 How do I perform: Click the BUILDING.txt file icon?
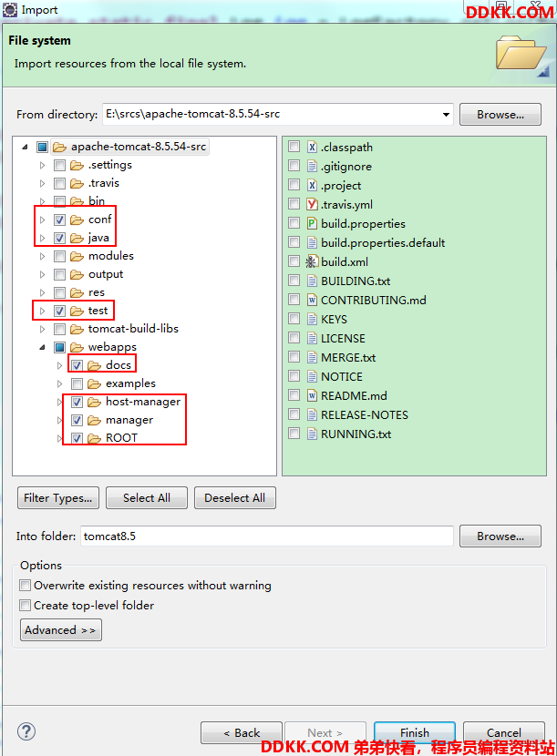pyautogui.click(x=313, y=281)
